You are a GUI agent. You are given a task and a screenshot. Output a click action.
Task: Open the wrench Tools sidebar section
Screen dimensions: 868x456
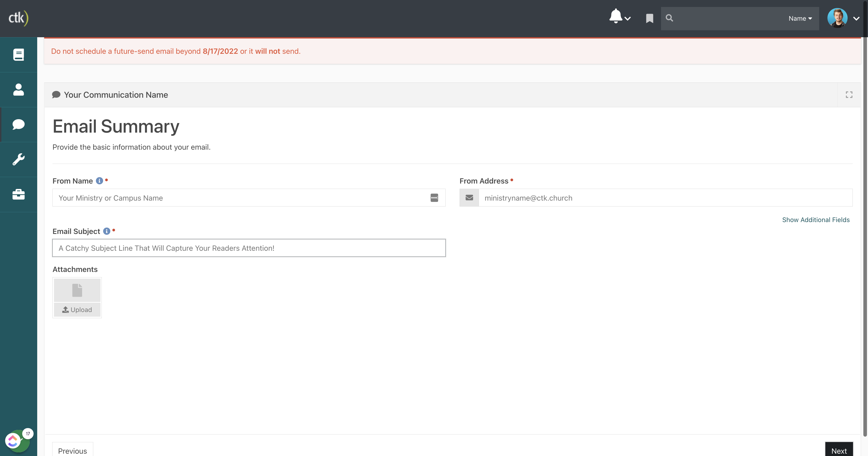pos(19,159)
